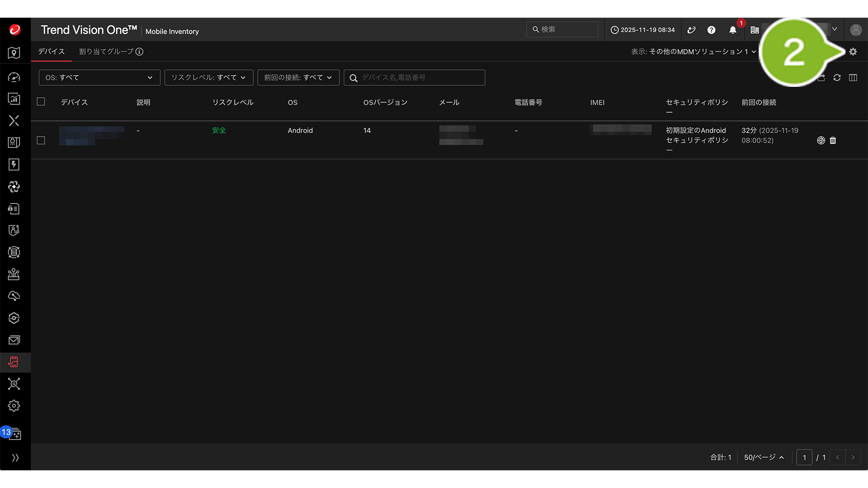Open the 50/ページ page size dropdown
Screen dimensions: 868x488
click(x=764, y=457)
